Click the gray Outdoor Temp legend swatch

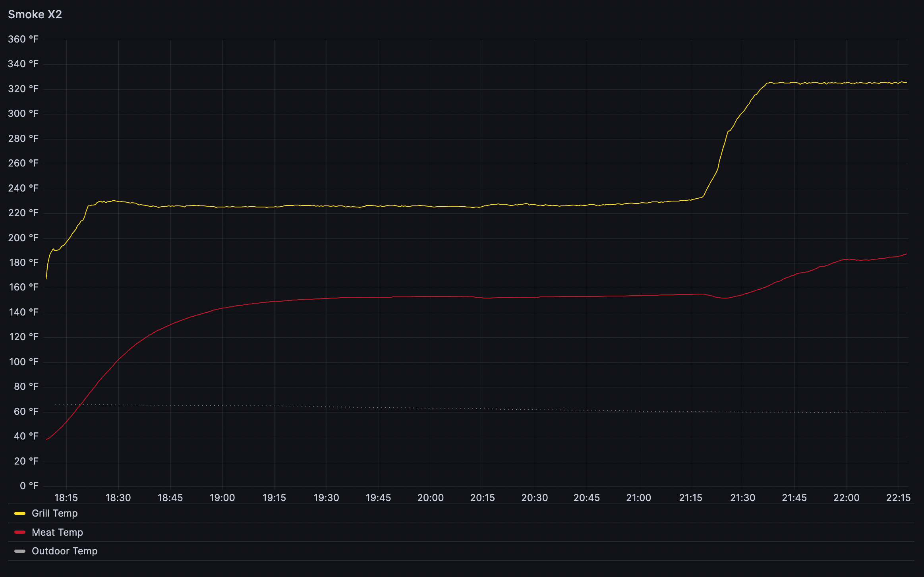pyautogui.click(x=20, y=551)
